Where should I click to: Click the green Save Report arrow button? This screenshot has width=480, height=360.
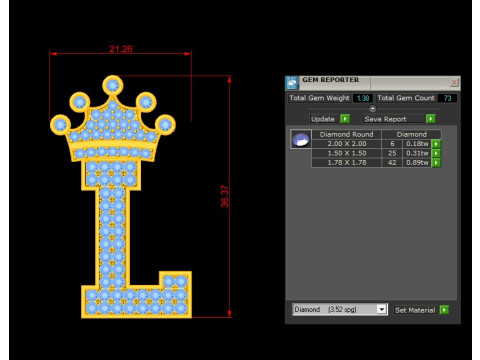(x=431, y=119)
